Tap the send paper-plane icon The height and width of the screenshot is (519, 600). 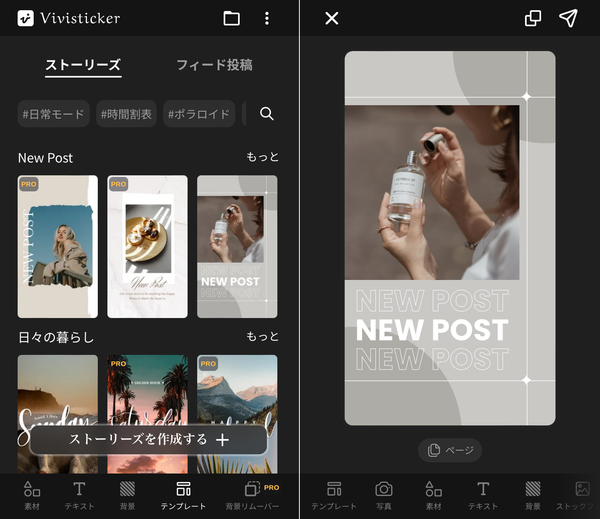568,18
